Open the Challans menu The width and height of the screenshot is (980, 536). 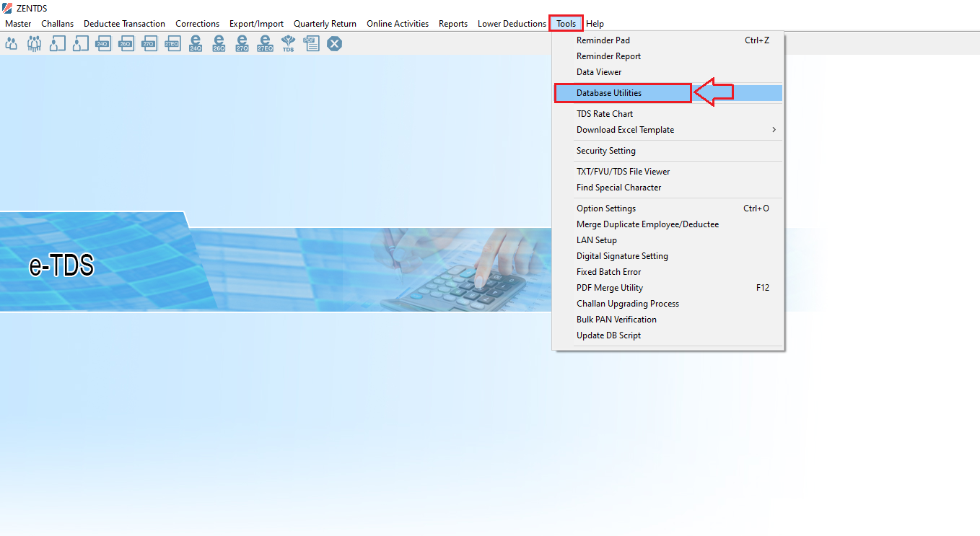[57, 24]
